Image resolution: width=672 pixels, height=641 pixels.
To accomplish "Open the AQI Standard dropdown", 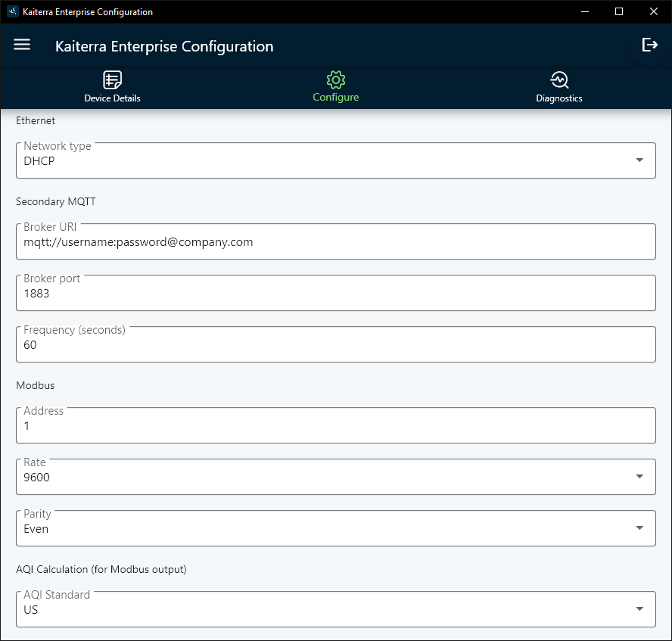I will [336, 609].
